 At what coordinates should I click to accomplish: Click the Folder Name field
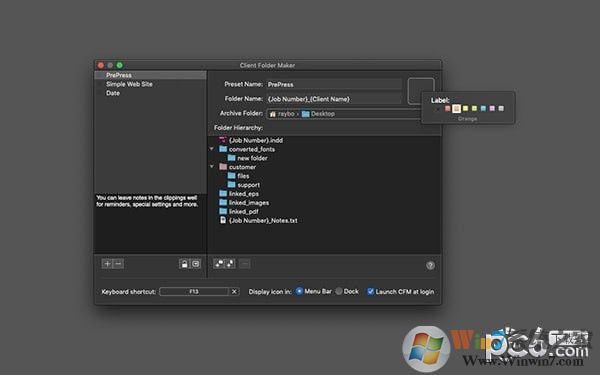pyautogui.click(x=334, y=99)
